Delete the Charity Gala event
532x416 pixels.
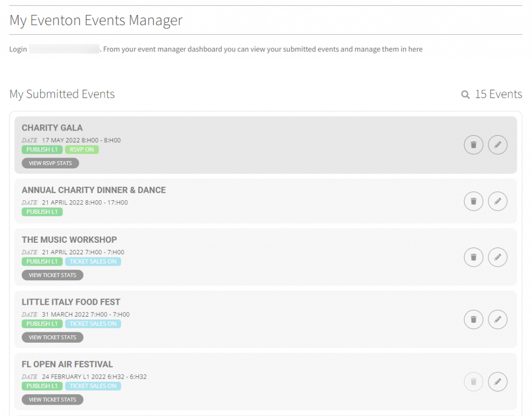pos(473,145)
